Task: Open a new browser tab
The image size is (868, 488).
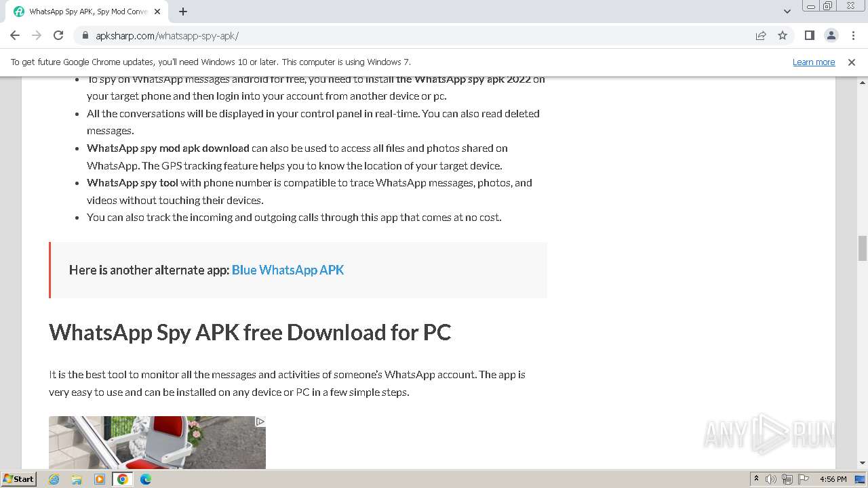Action: tap(183, 12)
